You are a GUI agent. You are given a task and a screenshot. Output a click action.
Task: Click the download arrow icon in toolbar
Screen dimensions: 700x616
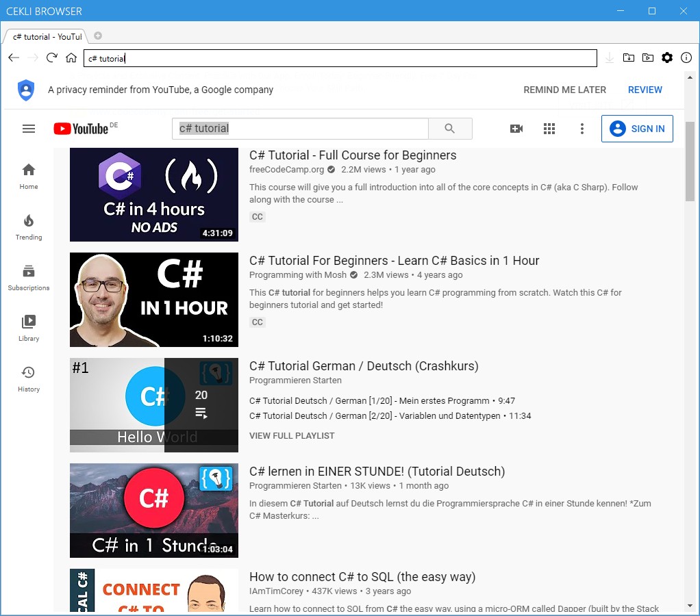pyautogui.click(x=610, y=57)
